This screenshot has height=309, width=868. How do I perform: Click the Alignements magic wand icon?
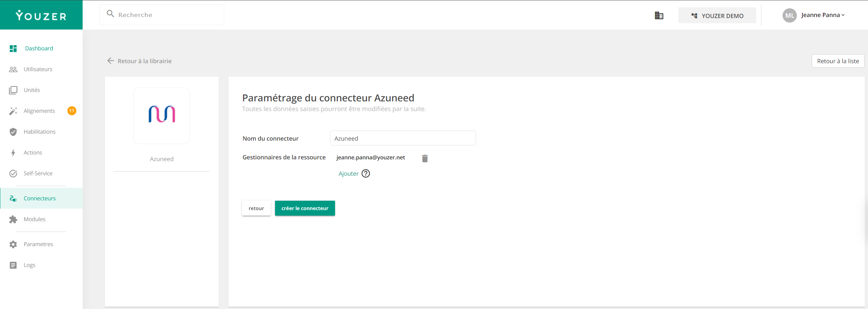(13, 111)
